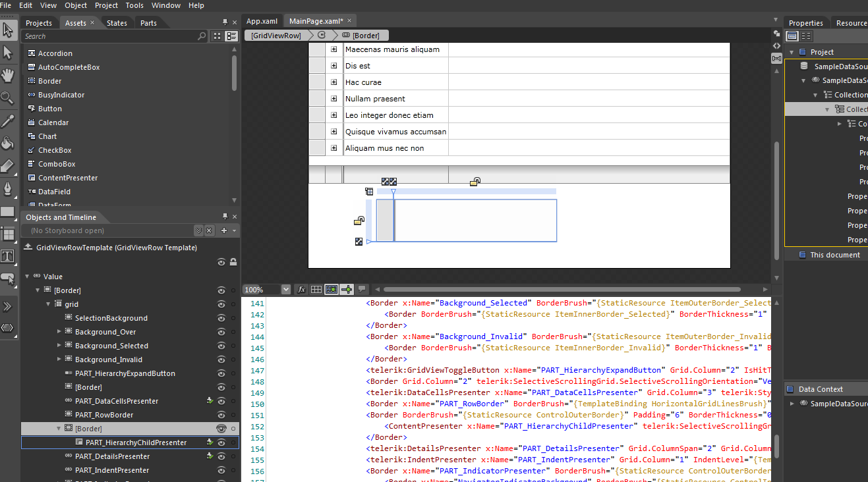Select the TextBlock text tool

(8, 256)
